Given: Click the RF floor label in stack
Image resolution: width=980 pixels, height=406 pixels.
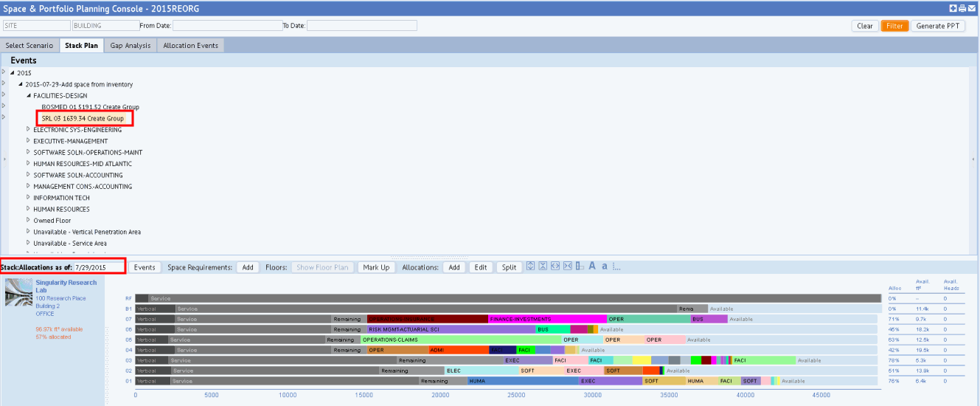Looking at the screenshot, I should coord(128,298).
